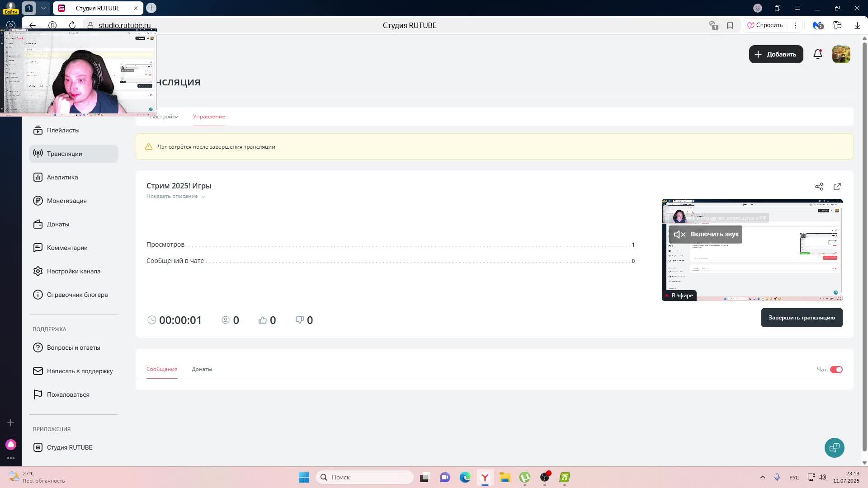The image size is (868, 488).
Task: Toggle the Чат switch off
Action: point(836,370)
